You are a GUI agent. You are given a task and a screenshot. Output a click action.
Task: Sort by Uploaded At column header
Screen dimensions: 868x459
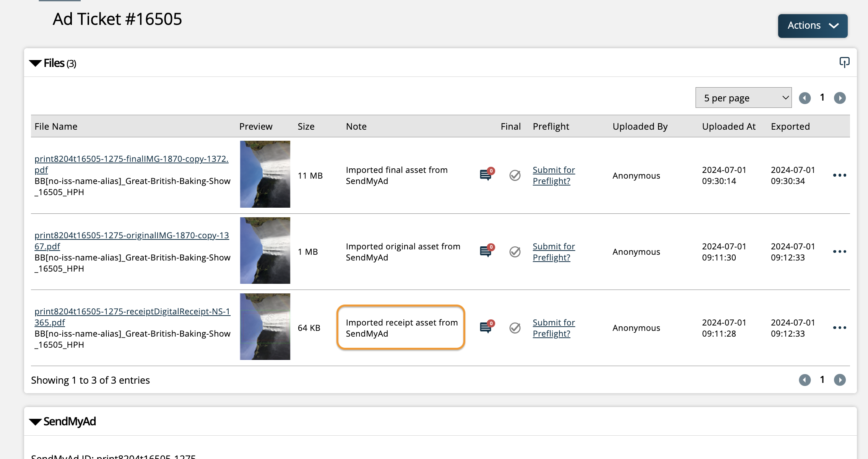pos(728,127)
